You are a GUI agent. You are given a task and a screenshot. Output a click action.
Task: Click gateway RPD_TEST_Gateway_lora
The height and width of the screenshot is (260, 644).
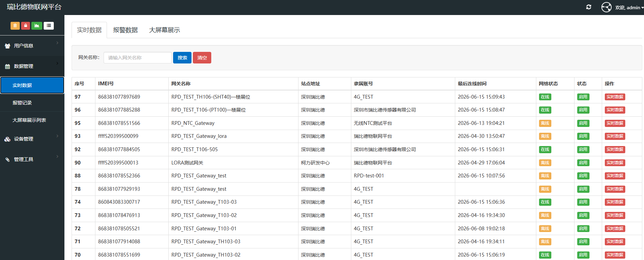pyautogui.click(x=199, y=136)
